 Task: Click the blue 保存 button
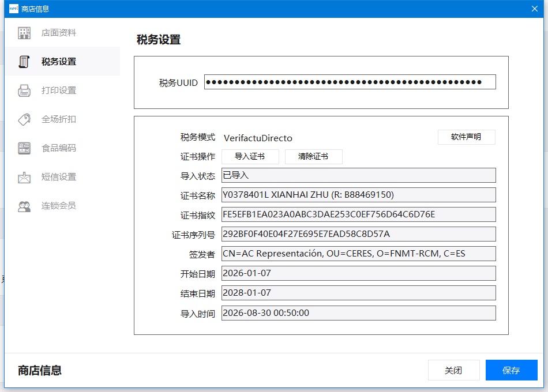[511, 370]
